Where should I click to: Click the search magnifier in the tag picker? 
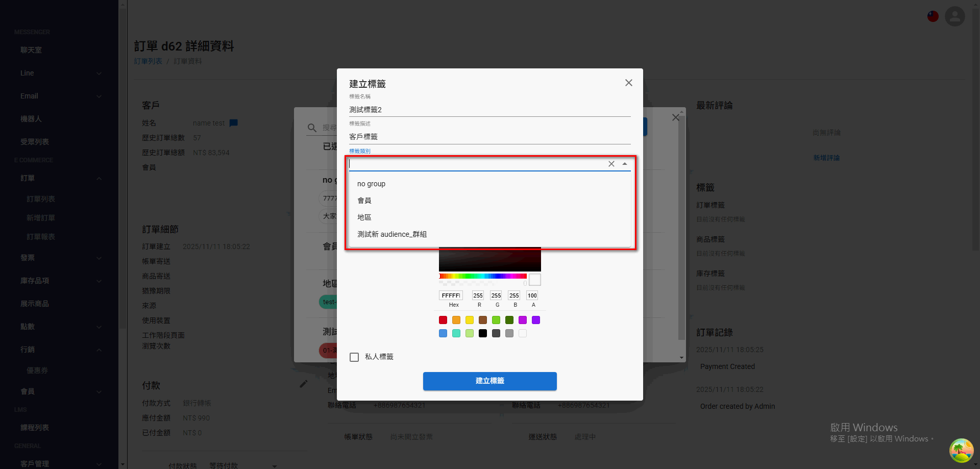pyautogui.click(x=312, y=128)
